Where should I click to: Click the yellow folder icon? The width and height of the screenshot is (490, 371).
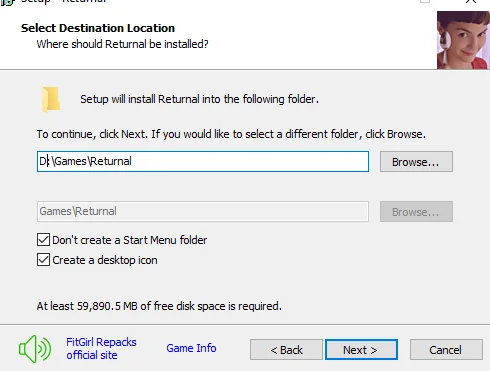pyautogui.click(x=51, y=100)
